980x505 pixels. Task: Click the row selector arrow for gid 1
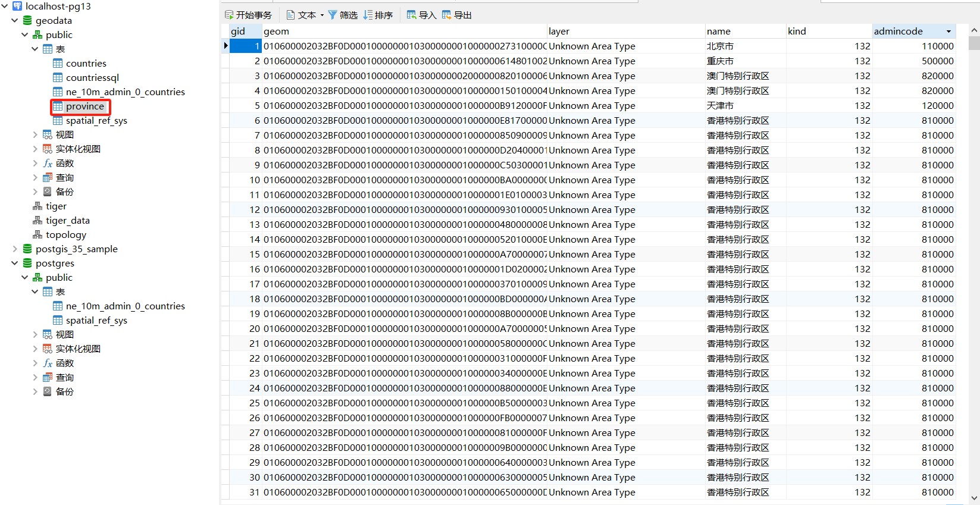coord(226,46)
